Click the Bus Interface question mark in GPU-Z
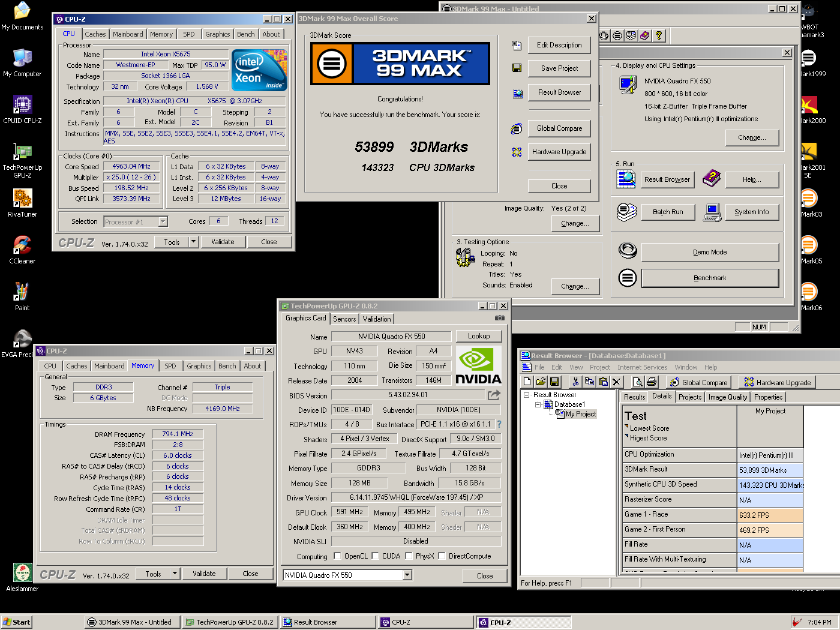Image resolution: width=840 pixels, height=630 pixels. pyautogui.click(x=499, y=424)
